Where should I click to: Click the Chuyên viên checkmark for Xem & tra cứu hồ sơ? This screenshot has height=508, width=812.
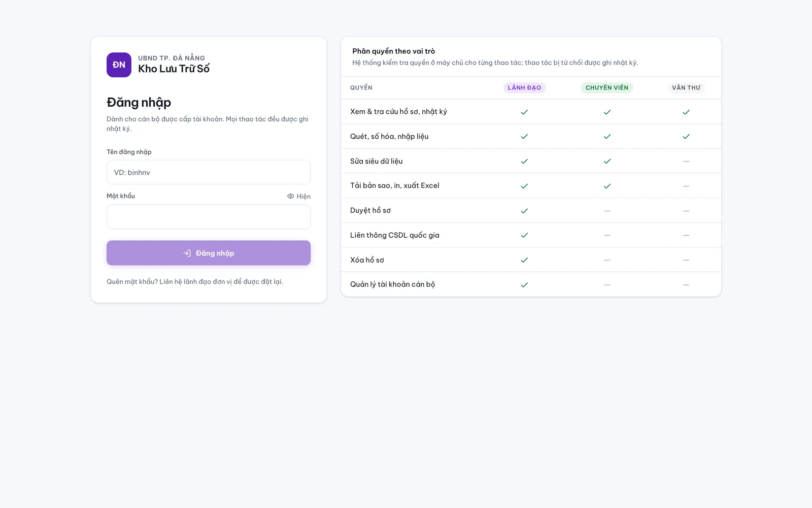coord(607,112)
